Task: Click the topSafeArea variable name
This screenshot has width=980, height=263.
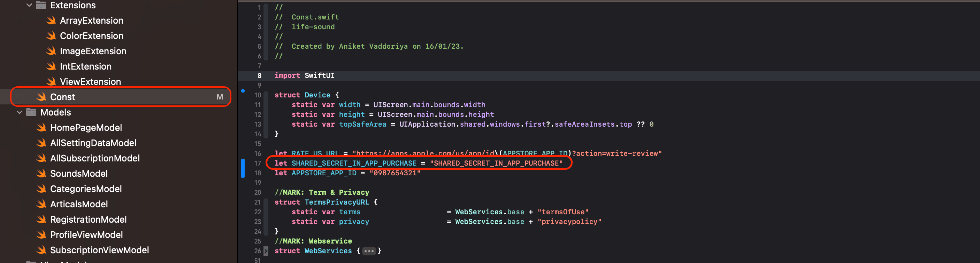Action: click(362, 124)
